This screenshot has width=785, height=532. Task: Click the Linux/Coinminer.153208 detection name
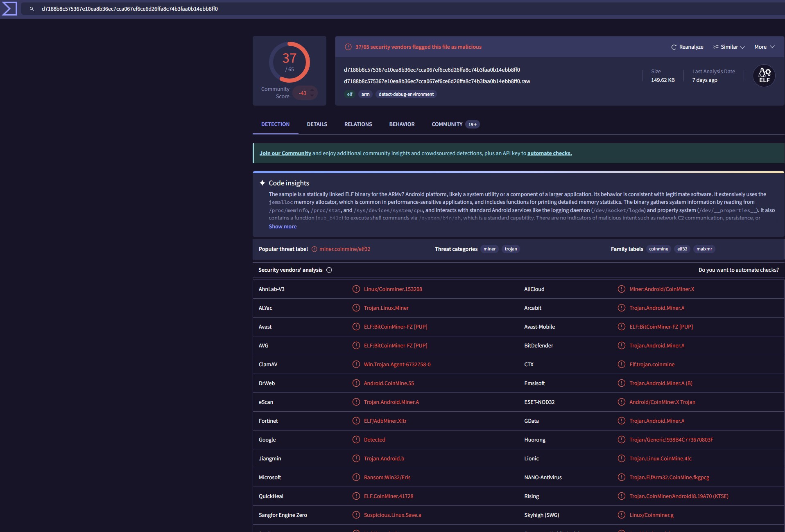click(x=393, y=289)
